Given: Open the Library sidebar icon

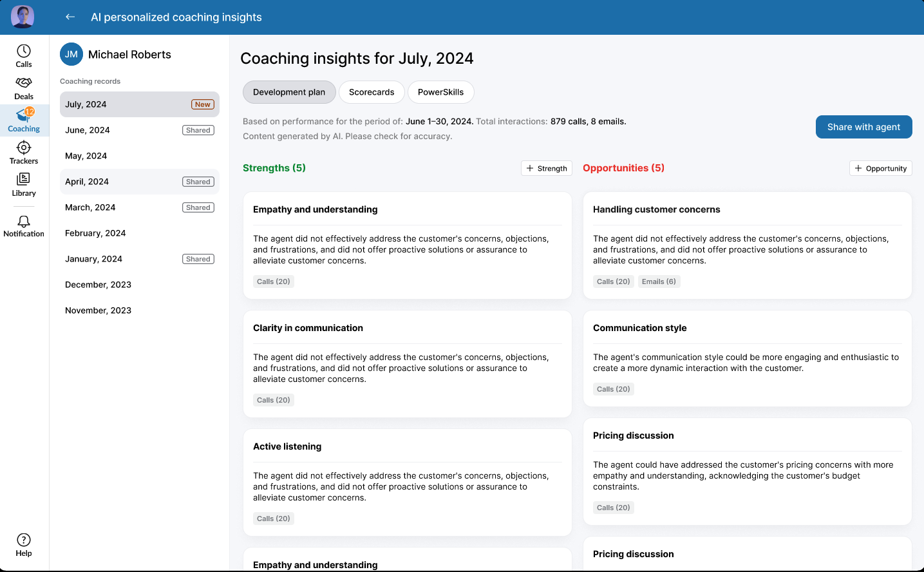Looking at the screenshot, I should pos(23,185).
